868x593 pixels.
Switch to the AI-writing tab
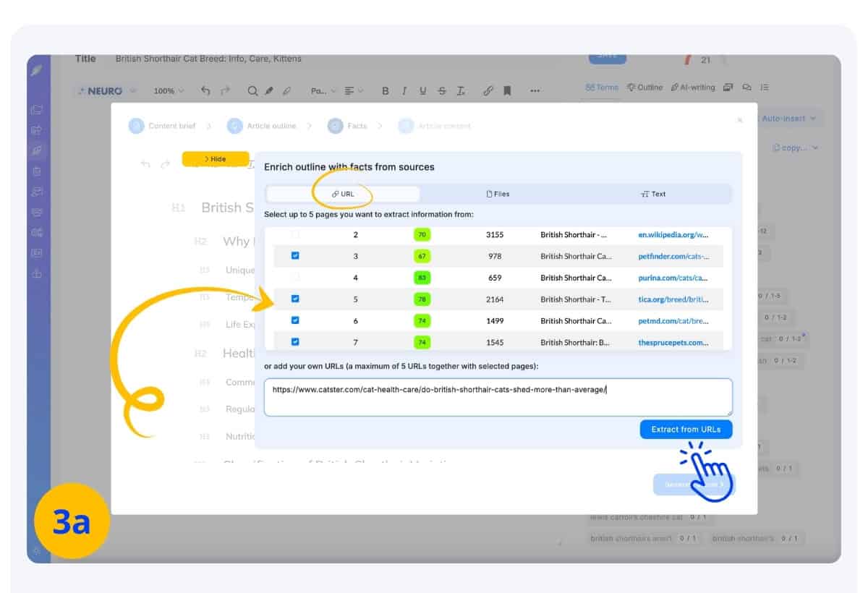[x=693, y=88]
